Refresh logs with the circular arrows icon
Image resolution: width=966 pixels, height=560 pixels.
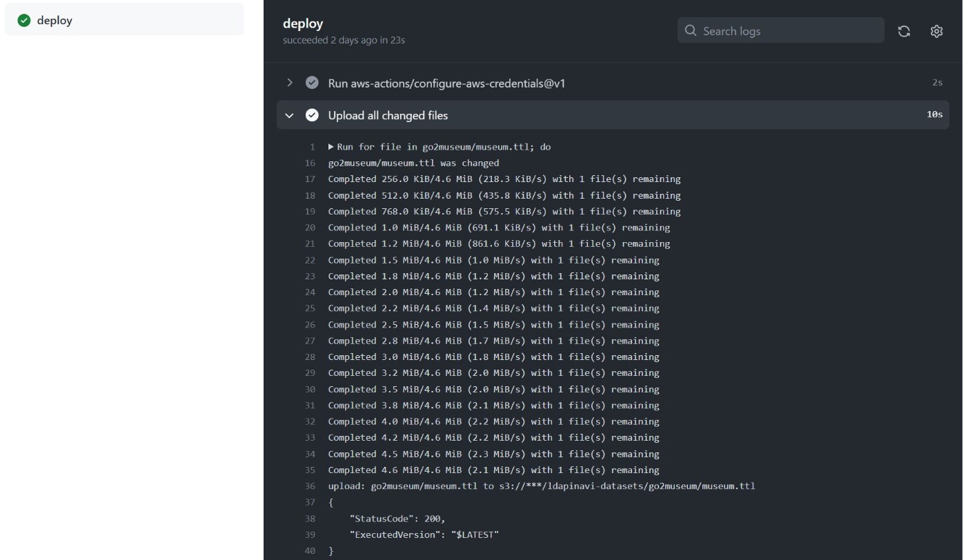(x=904, y=31)
